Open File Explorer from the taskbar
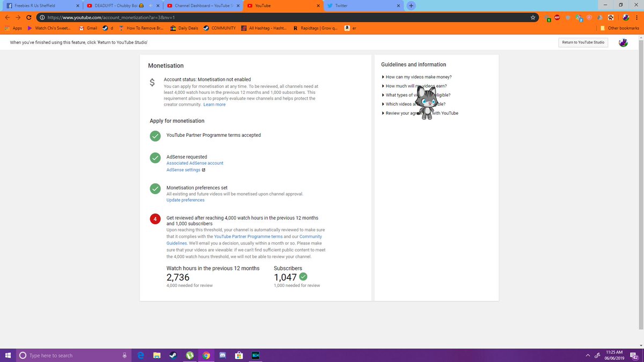This screenshot has width=644, height=362. 158,355
